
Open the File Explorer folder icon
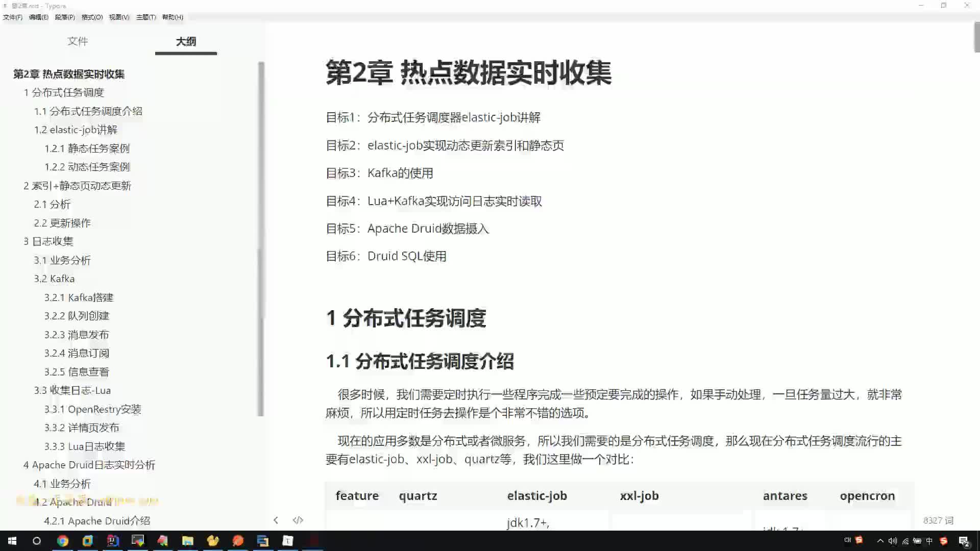(x=188, y=541)
